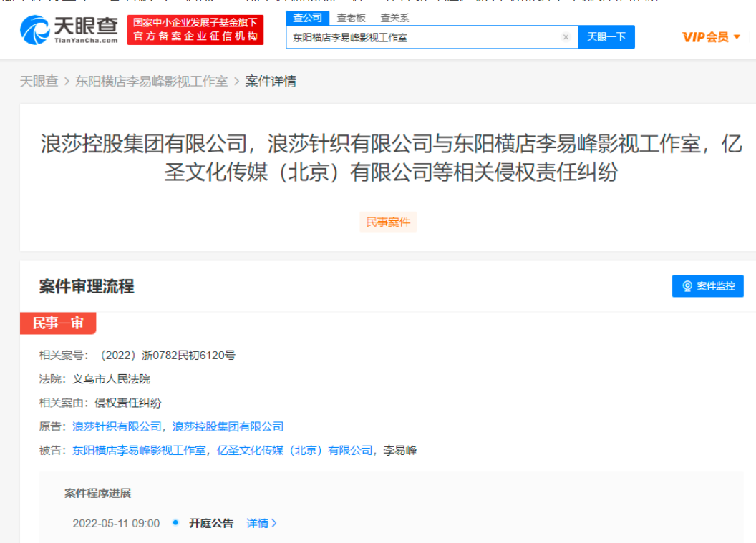The image size is (756, 543).
Task: Select the court name 义乌市人民法院
Action: pos(112,379)
